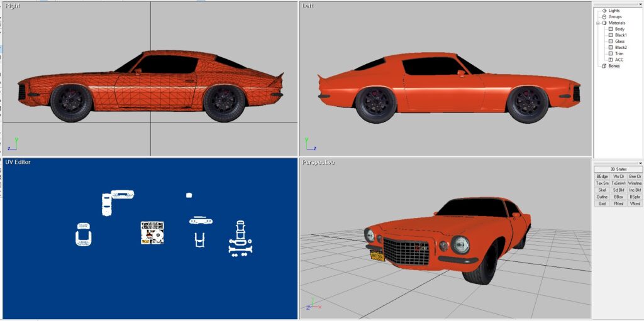Click the BBox state button
644x321 pixels.
click(x=619, y=197)
